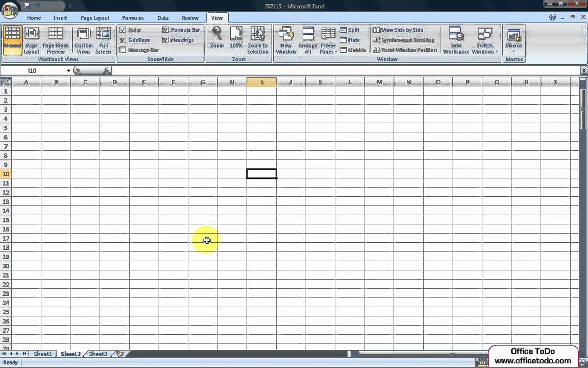The width and height of the screenshot is (588, 368).
Task: Open the Insert ribbon tab
Action: [60, 18]
